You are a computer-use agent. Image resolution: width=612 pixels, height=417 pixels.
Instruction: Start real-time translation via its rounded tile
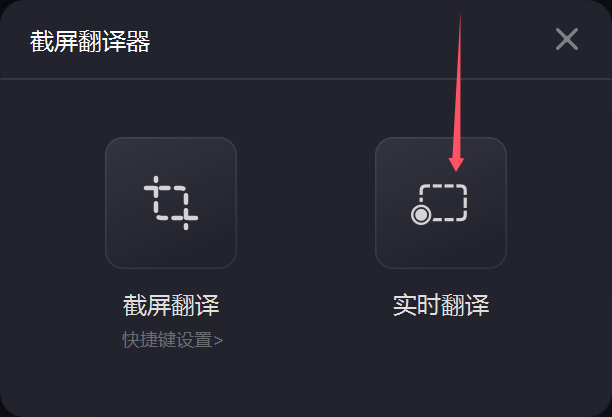point(441,203)
